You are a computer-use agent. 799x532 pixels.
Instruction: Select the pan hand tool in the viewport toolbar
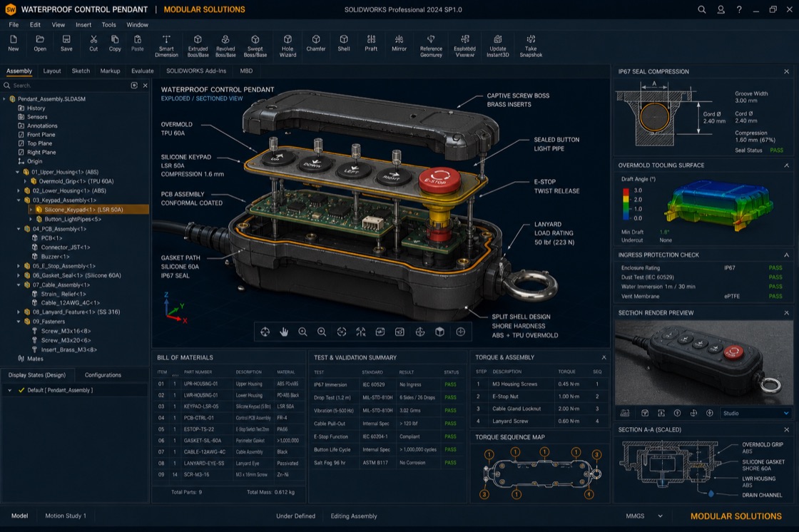click(x=284, y=332)
